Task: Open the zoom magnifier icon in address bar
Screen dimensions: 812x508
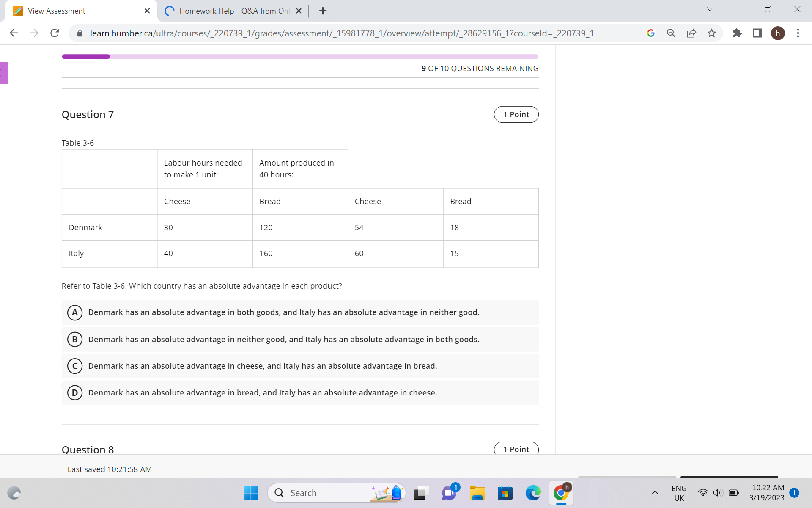Action: [671, 33]
